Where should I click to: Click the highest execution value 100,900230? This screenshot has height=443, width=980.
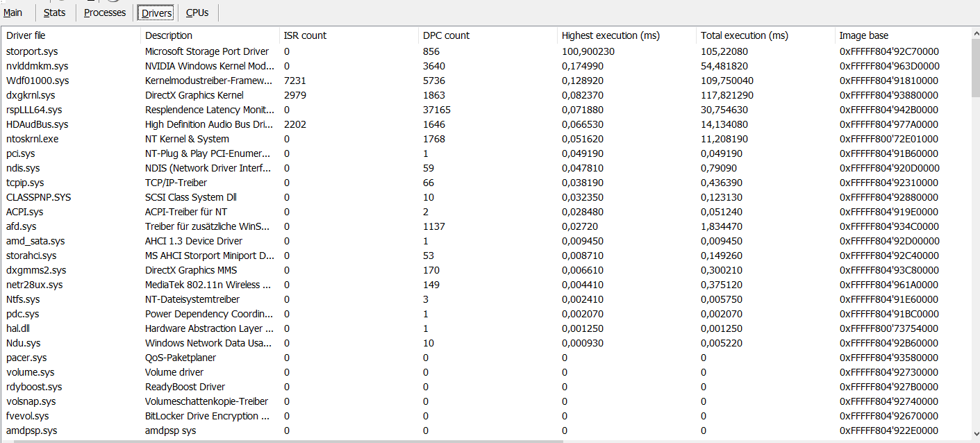[588, 51]
